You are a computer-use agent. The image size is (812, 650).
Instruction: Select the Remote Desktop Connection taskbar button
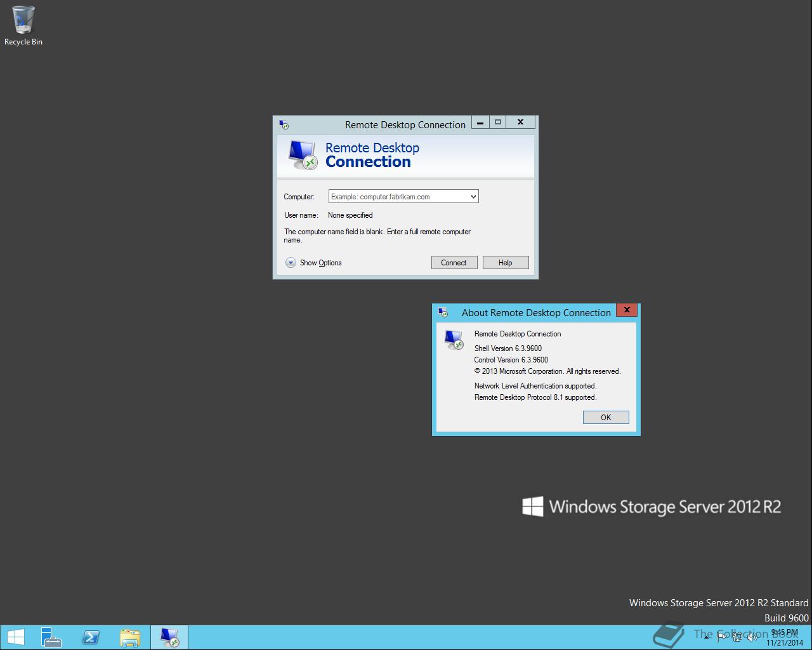pyautogui.click(x=169, y=637)
